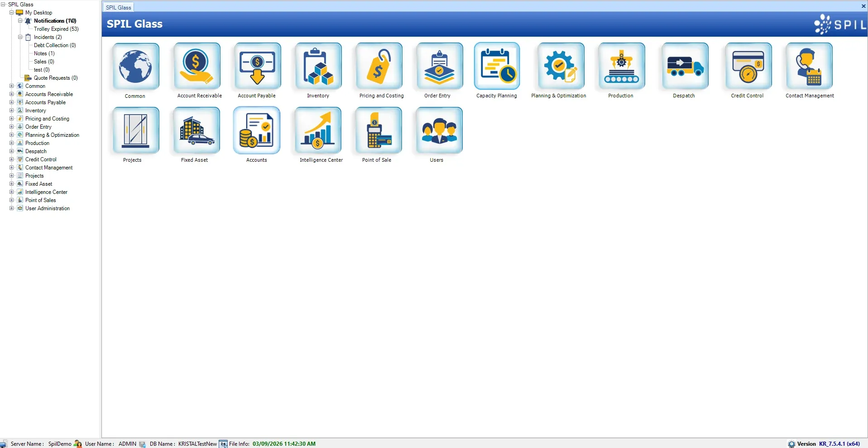Launch the Inventory module icon
The height and width of the screenshot is (448, 868).
(318, 66)
